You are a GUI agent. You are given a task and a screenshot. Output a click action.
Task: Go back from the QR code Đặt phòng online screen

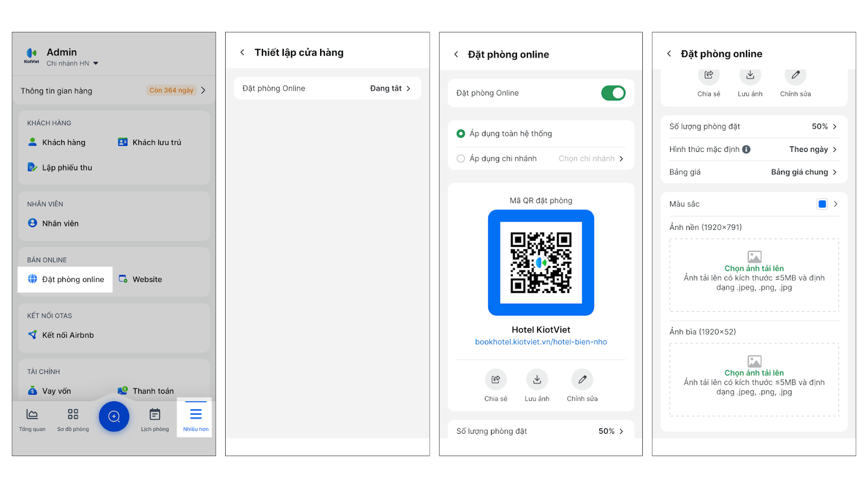[x=456, y=54]
